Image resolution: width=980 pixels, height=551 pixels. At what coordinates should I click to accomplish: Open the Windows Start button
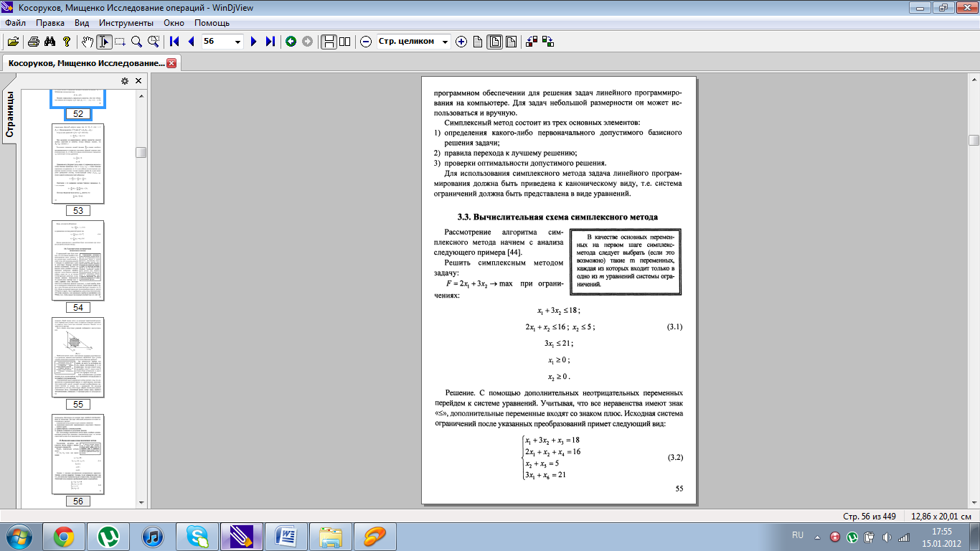tap(18, 536)
